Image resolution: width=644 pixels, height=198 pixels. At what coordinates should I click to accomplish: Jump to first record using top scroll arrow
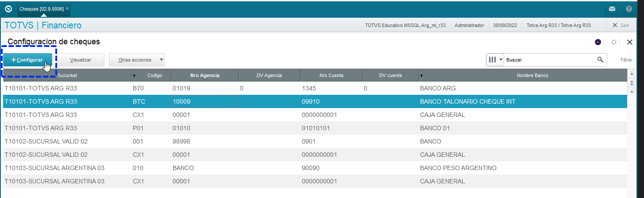tap(632, 73)
